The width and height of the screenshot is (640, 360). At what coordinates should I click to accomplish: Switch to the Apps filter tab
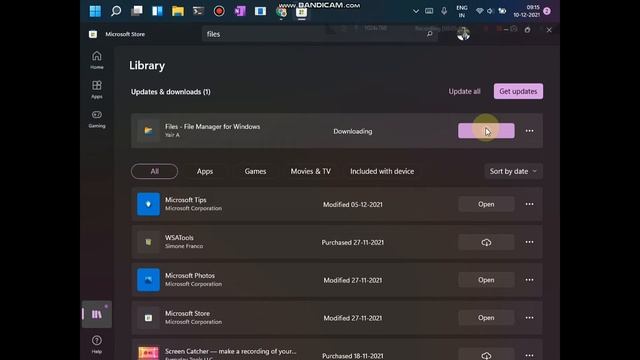point(205,171)
